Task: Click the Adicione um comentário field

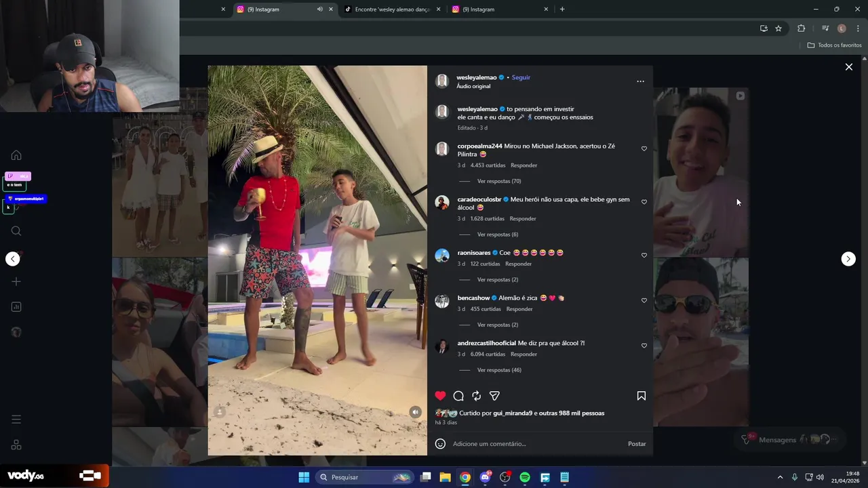Action: 536,444
